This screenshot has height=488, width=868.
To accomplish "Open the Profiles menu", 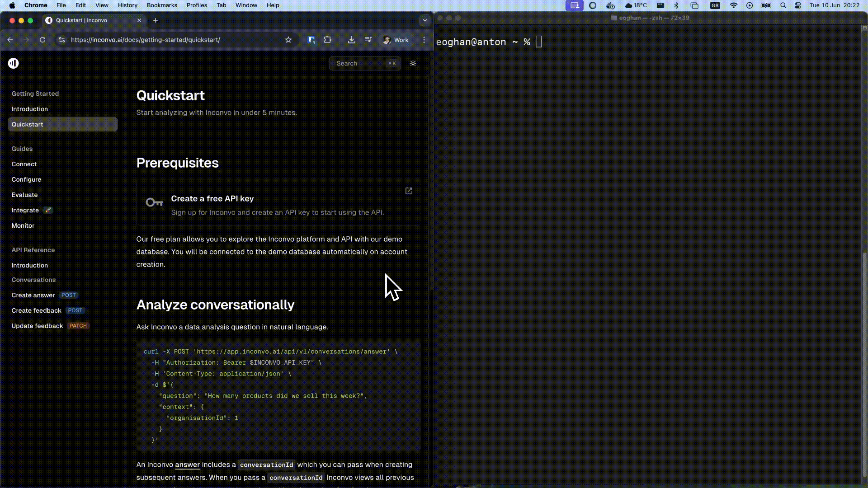I will (197, 5).
